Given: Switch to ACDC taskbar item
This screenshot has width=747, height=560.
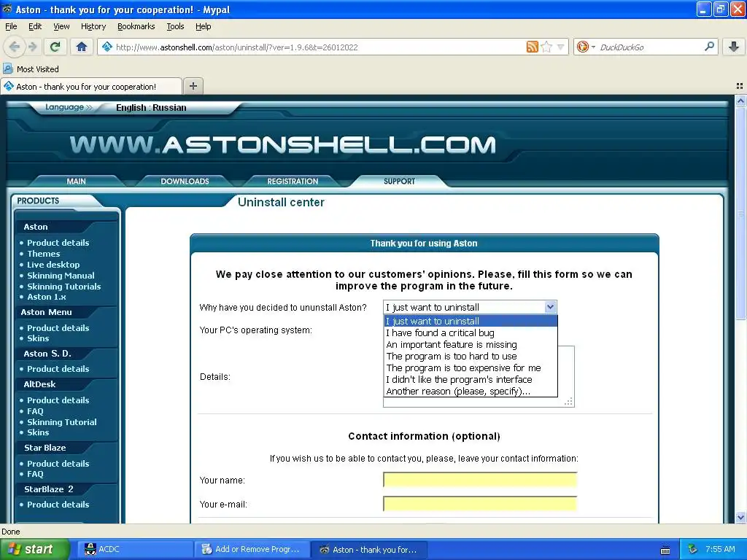Looking at the screenshot, I should pos(135,549).
